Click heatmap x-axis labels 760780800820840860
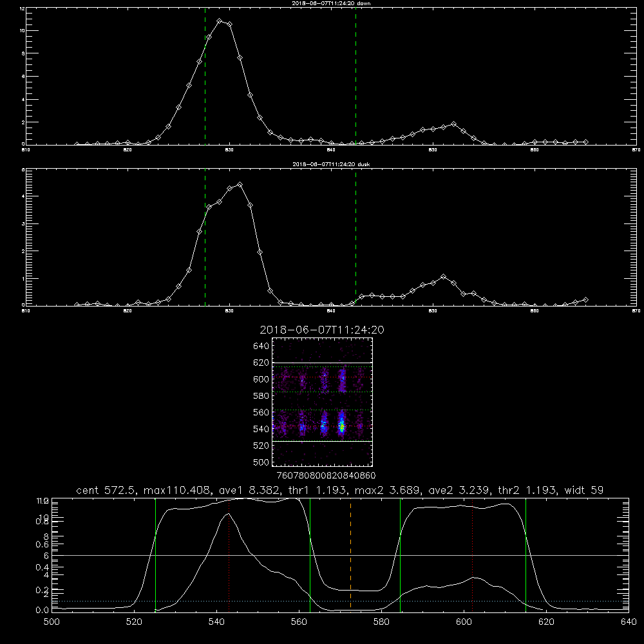Viewport: 644px width, 644px height. click(326, 476)
